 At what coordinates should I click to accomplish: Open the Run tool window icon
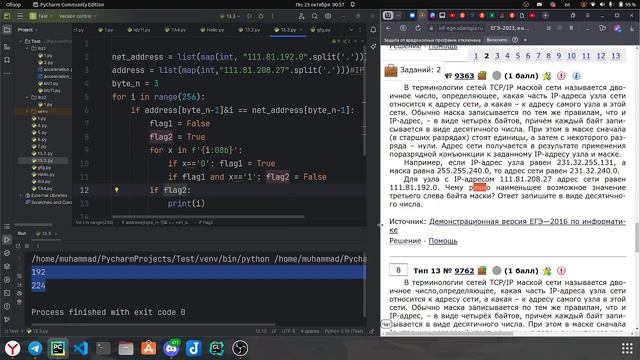pos(7,240)
